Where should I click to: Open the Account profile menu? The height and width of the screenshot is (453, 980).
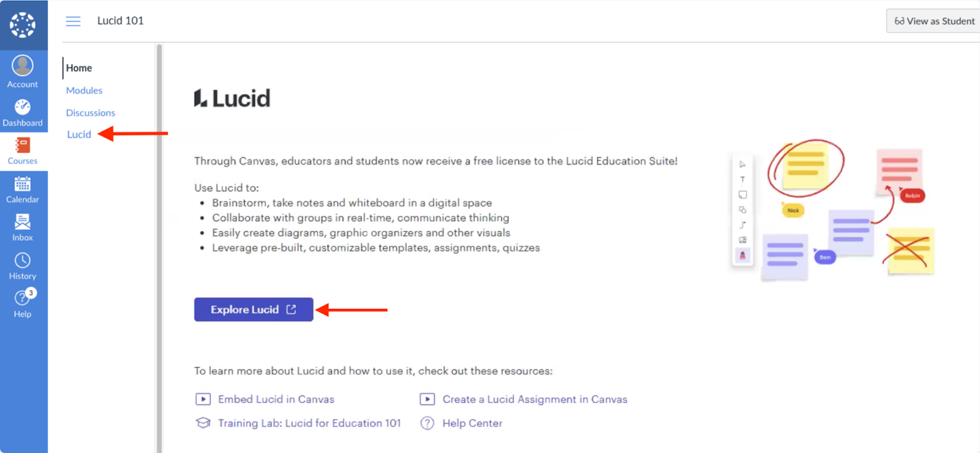click(23, 72)
